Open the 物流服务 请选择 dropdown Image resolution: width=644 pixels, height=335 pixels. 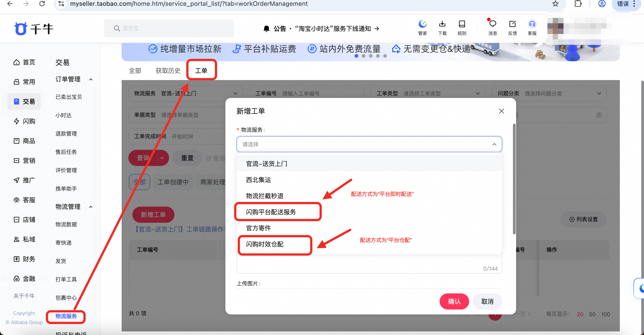point(369,144)
